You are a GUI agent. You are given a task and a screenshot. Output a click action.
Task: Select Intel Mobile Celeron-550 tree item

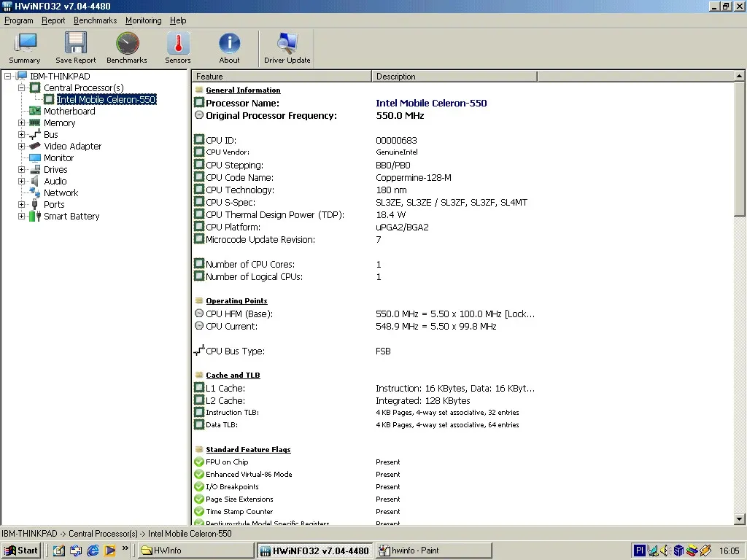click(x=107, y=99)
